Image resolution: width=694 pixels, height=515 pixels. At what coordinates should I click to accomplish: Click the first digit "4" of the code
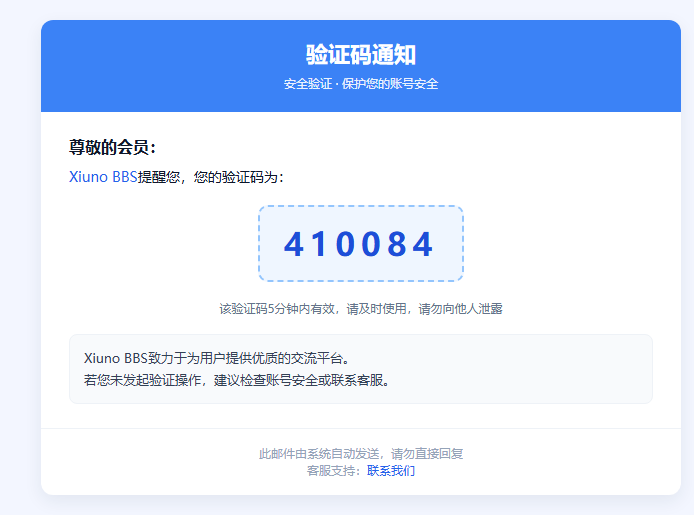294,244
